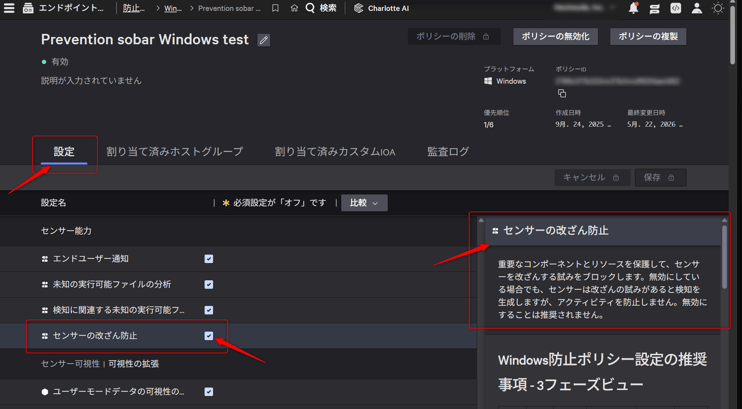Click the Prevention sobar Windows test title
The image size is (742, 409).
tap(145, 39)
